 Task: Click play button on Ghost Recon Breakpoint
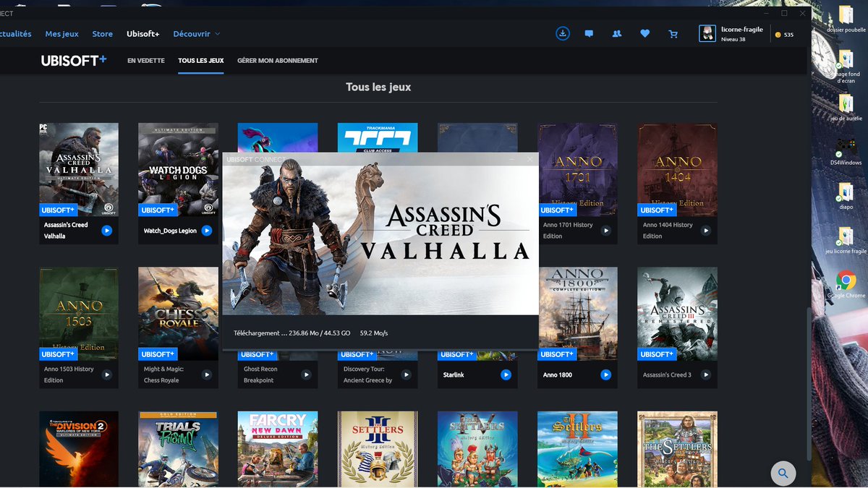coord(306,374)
